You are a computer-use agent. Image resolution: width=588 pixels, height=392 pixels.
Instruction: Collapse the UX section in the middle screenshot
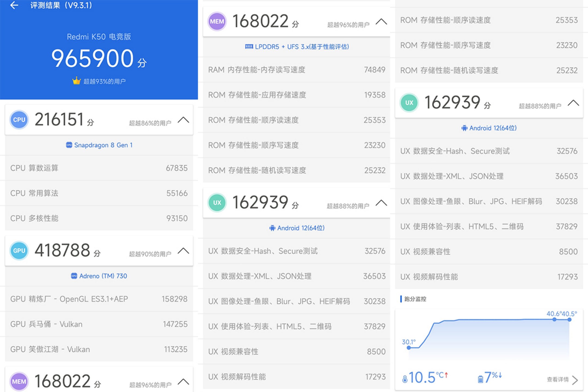381,203
